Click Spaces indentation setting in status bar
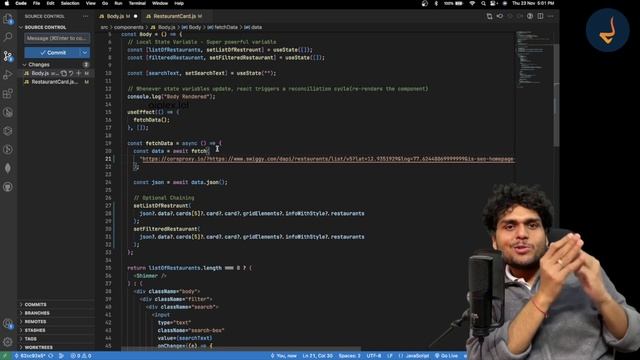 tap(349, 356)
